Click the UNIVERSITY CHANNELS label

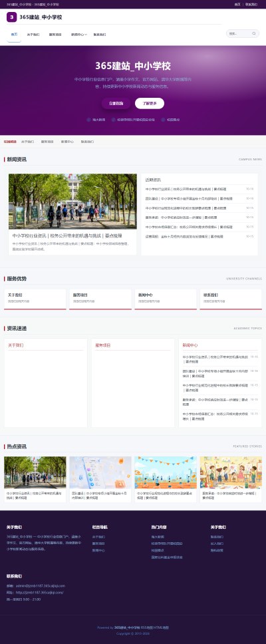[244, 279]
